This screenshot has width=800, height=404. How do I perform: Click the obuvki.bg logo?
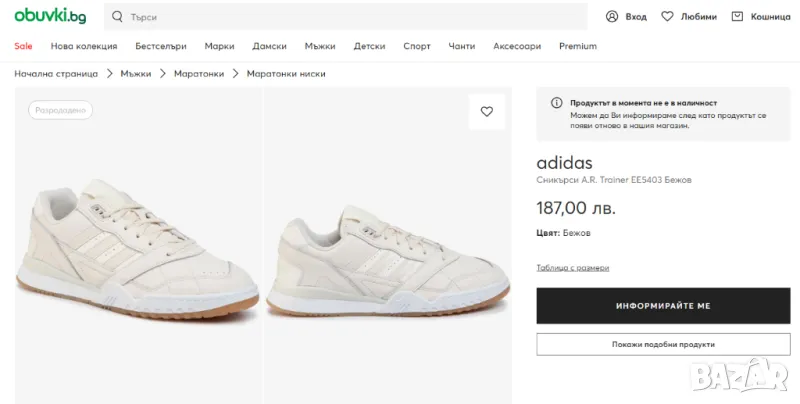pos(50,16)
